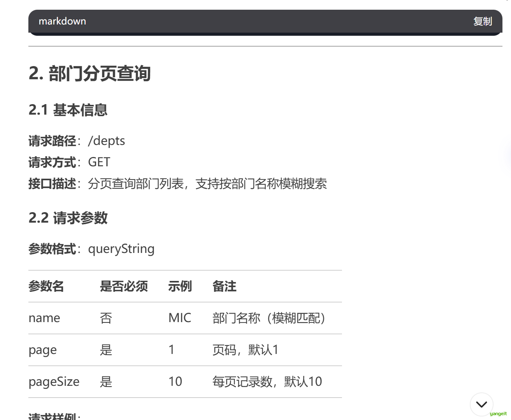The width and height of the screenshot is (511, 420).
Task: Click the subheading '2.2 请求参数'
Action: click(68, 218)
